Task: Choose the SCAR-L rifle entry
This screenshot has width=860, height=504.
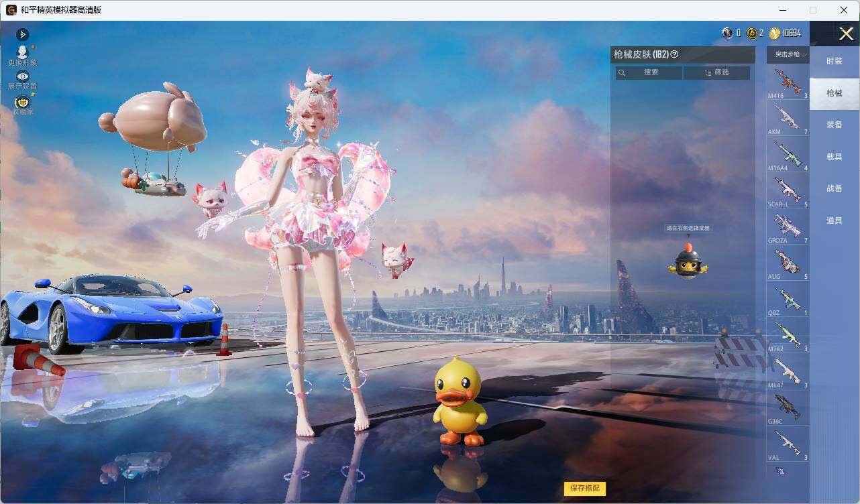Action: pyautogui.click(x=788, y=190)
